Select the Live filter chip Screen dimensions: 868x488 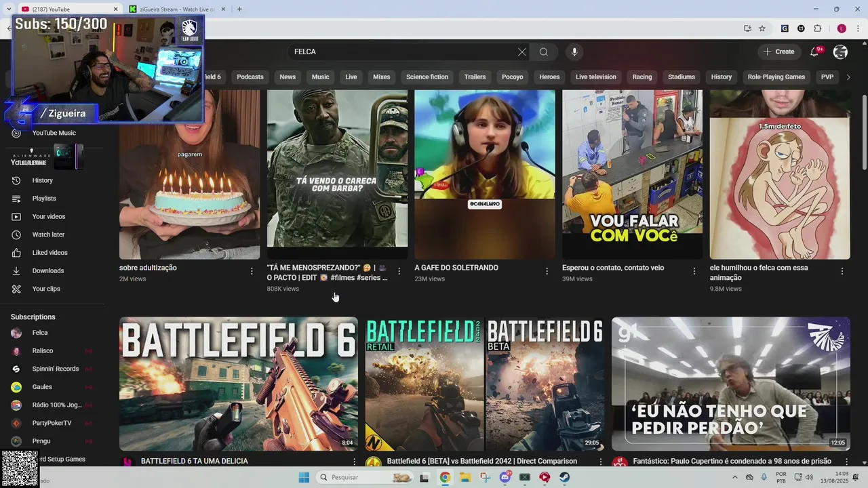[351, 77]
